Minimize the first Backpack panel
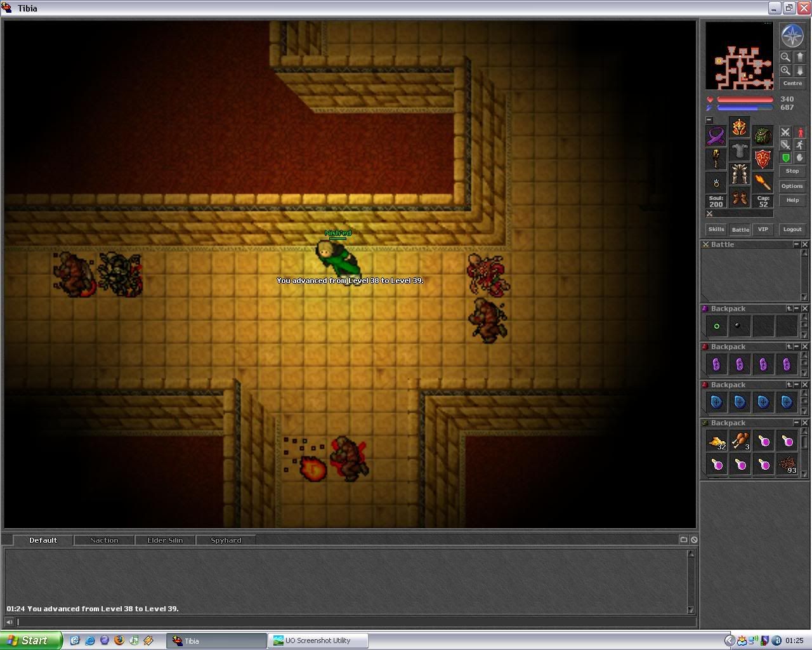The height and width of the screenshot is (650, 812). click(797, 308)
